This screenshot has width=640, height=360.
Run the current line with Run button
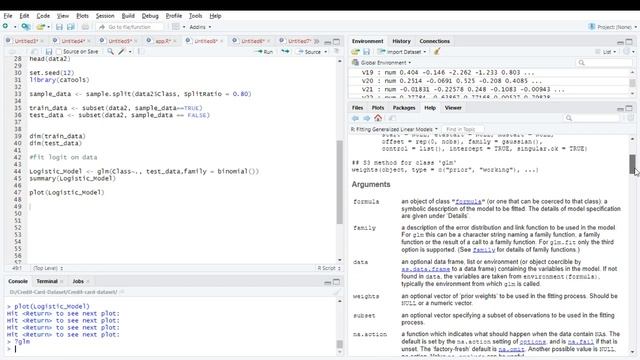(x=265, y=52)
